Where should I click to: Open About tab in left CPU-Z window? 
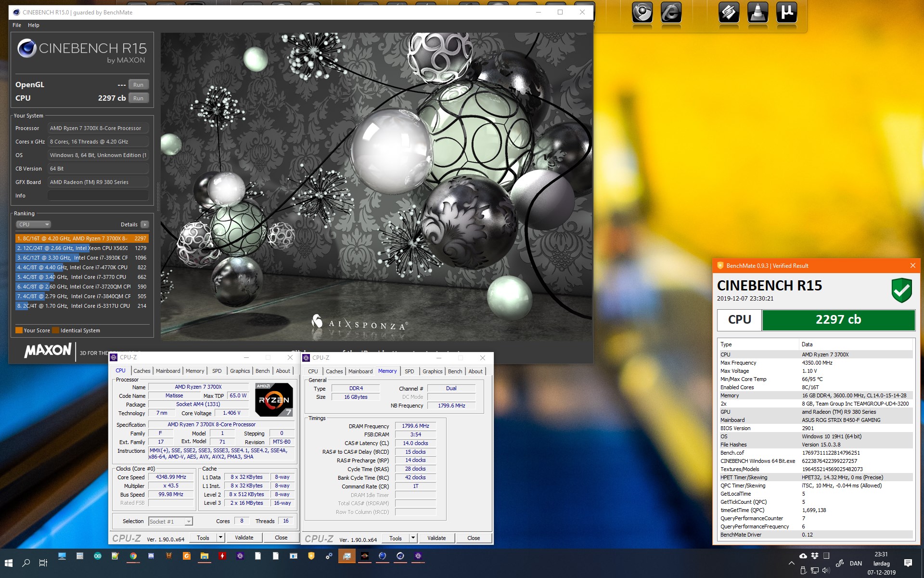pos(283,371)
